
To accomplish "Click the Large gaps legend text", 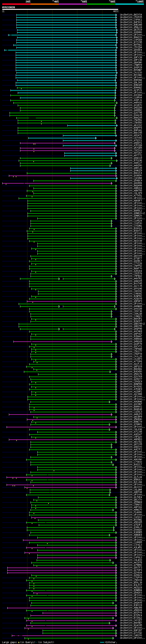I will tap(28, 642).
